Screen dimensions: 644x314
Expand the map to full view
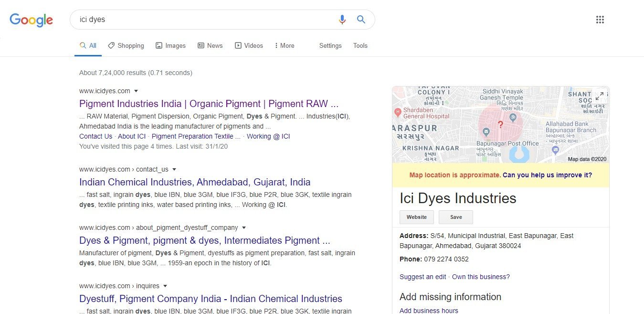(x=599, y=97)
